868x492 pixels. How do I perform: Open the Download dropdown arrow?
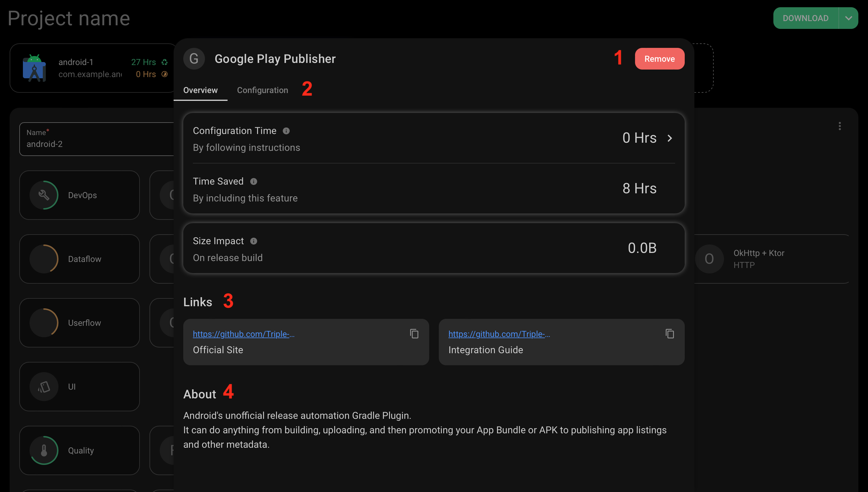pos(848,18)
